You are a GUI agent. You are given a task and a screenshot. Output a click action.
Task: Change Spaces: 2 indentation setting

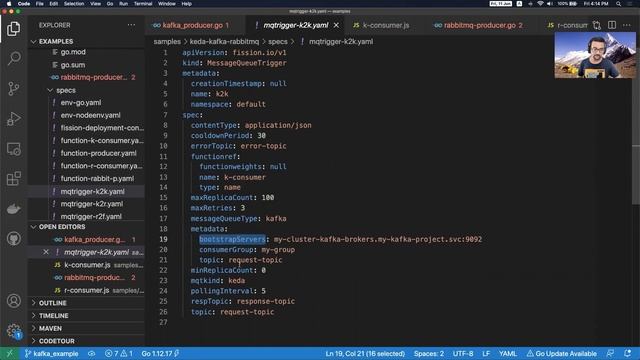tap(429, 353)
